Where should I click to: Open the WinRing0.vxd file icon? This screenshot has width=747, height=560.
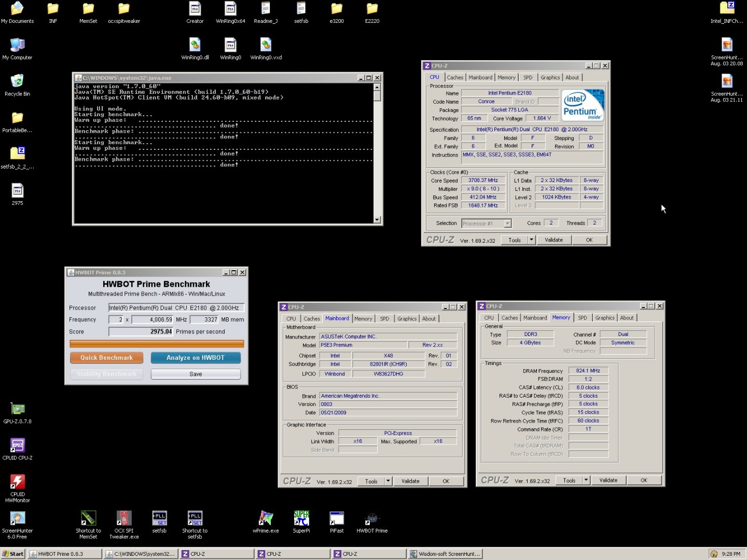click(x=266, y=49)
